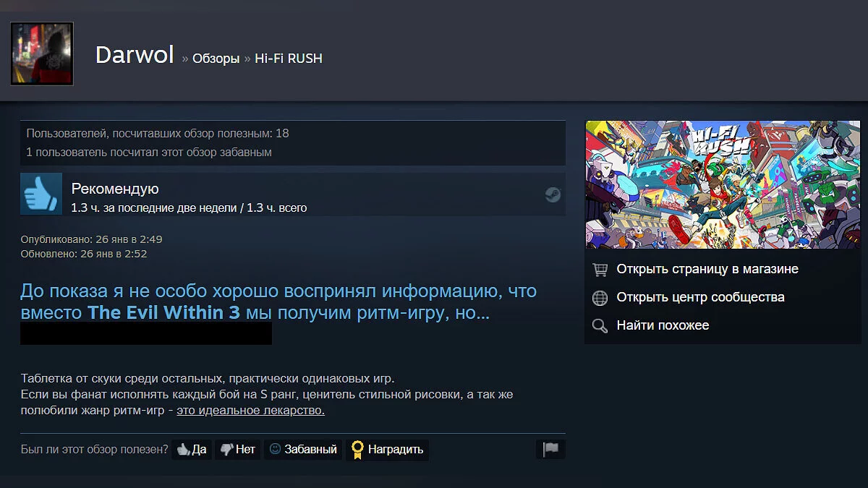Click the globe community hub icon
Screen dimensions: 868x488
click(600, 297)
